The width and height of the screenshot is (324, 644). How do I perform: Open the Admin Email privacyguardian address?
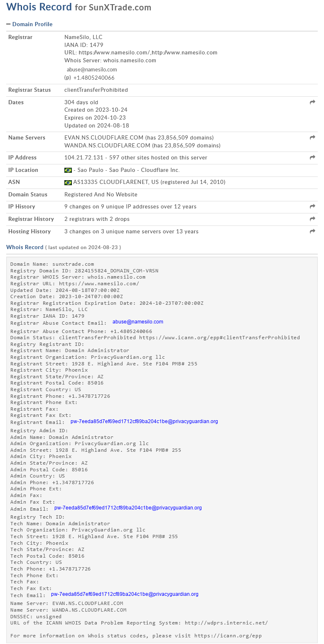pyautogui.click(x=128, y=508)
